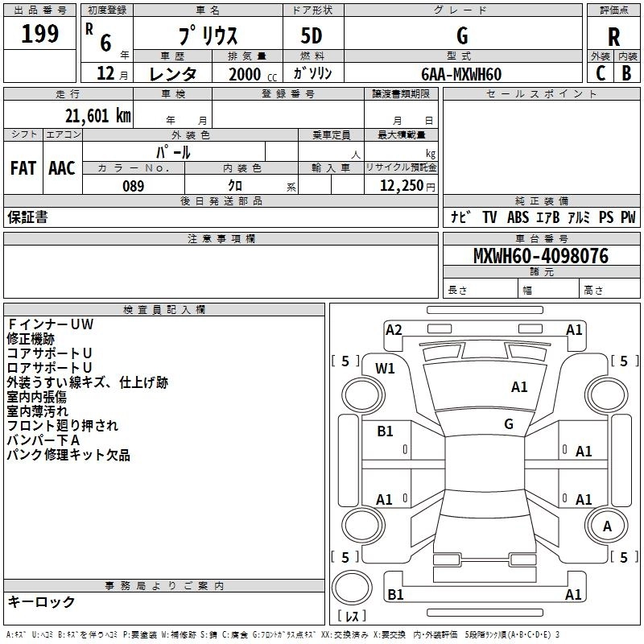Viewport: 644px width, 644px height.
Task: Select the G mark on the windshield
Action: [x=509, y=424]
